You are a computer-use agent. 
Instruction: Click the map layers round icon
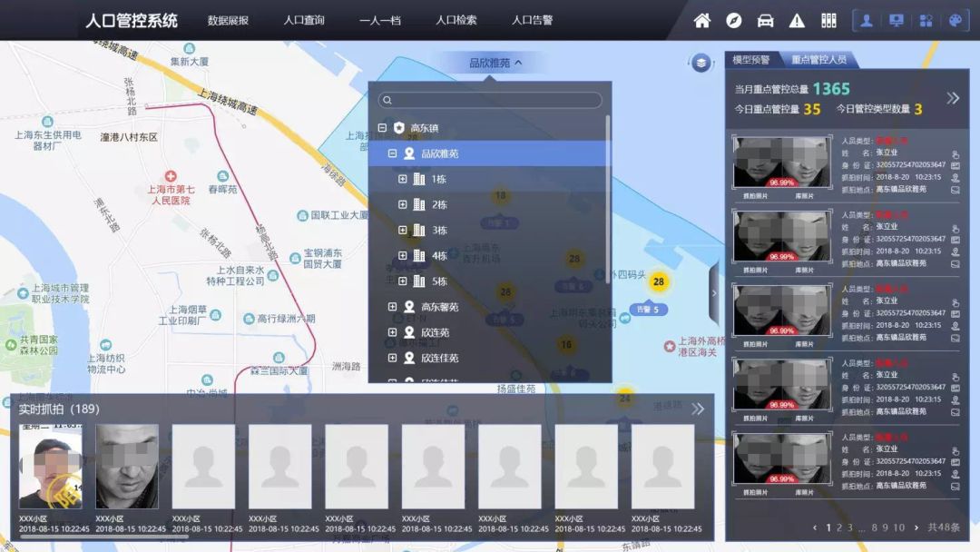(x=701, y=64)
